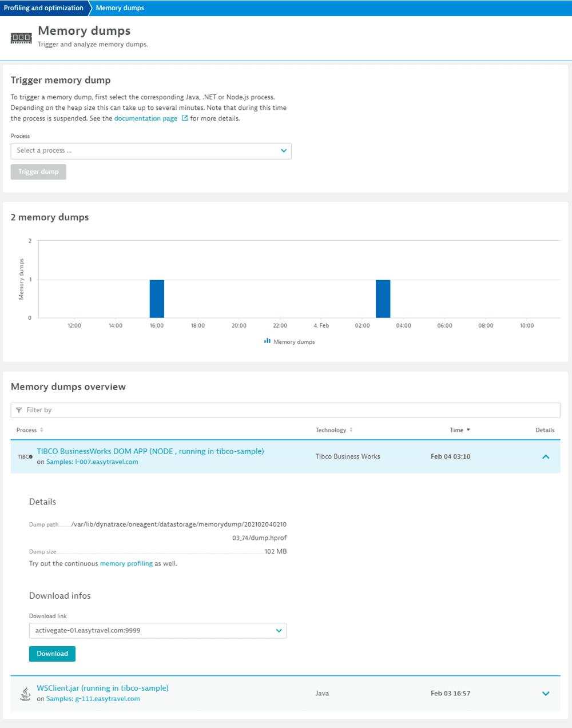Click the Feb 04 bar in the chart
Screen dimensions: 572x728
point(383,298)
